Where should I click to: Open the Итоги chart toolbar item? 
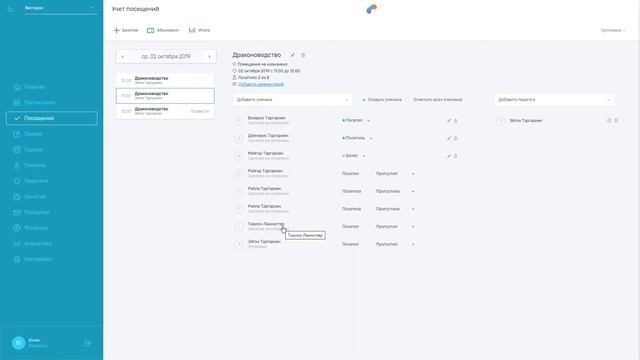[199, 30]
